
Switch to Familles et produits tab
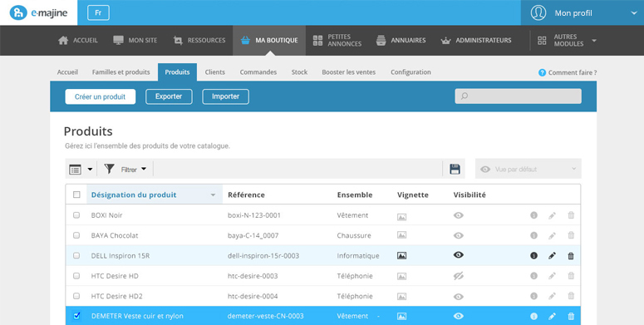[120, 72]
